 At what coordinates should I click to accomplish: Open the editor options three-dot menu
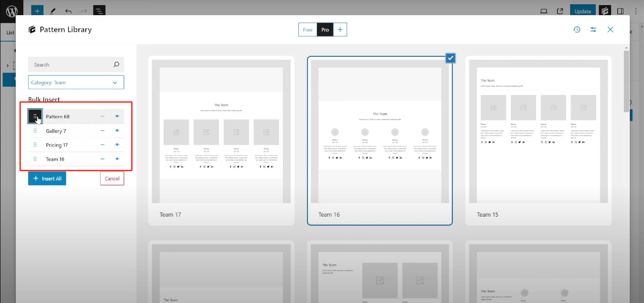(636, 11)
